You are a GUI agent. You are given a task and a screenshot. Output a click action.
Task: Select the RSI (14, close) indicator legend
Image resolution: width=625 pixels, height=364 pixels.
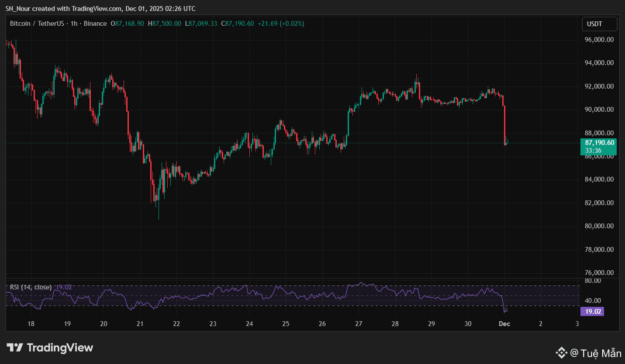[x=31, y=287]
